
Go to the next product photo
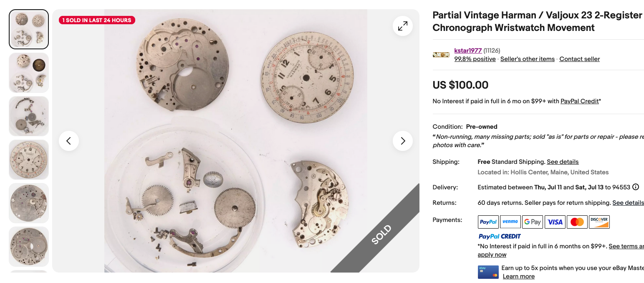click(x=403, y=141)
